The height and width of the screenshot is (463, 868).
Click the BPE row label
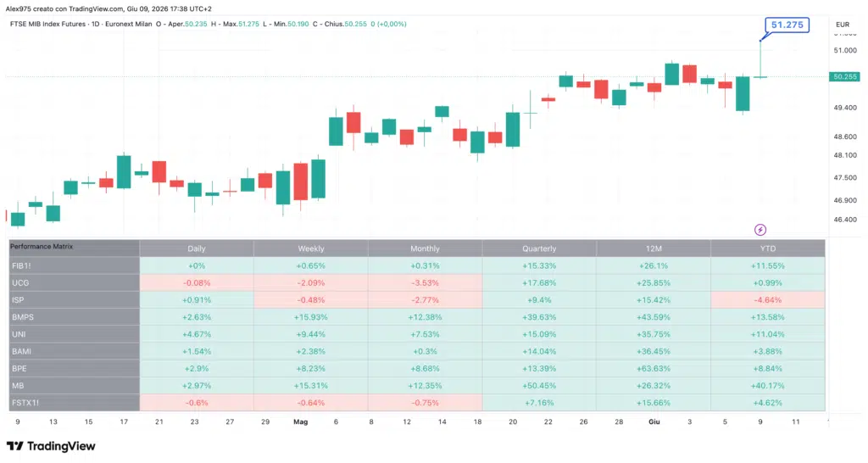[75, 369]
